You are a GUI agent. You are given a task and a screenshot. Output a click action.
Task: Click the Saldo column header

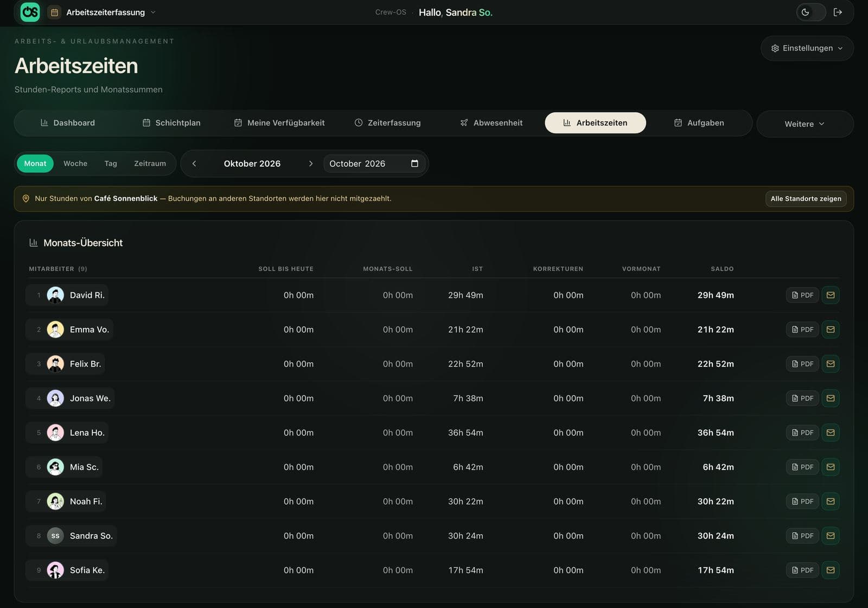tap(722, 269)
